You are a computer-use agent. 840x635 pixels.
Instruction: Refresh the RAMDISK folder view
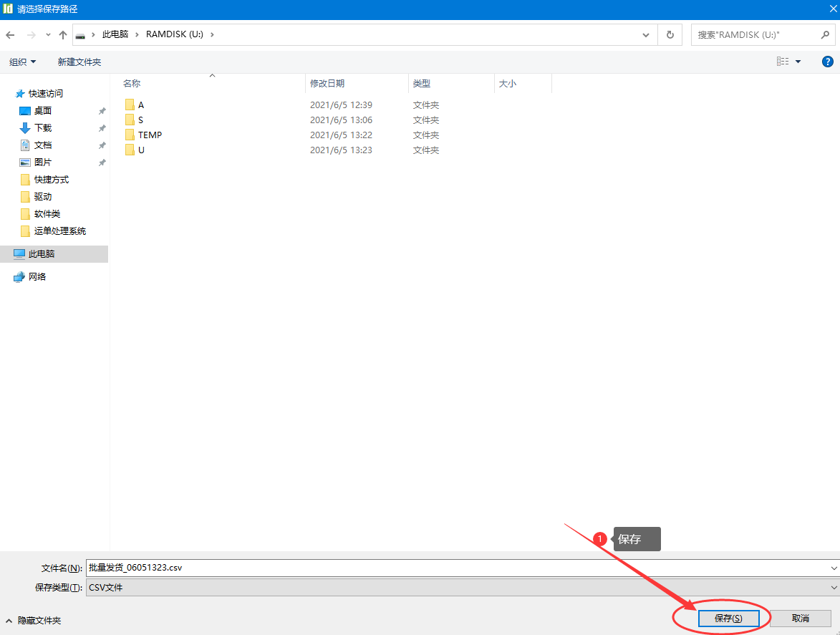(x=670, y=34)
